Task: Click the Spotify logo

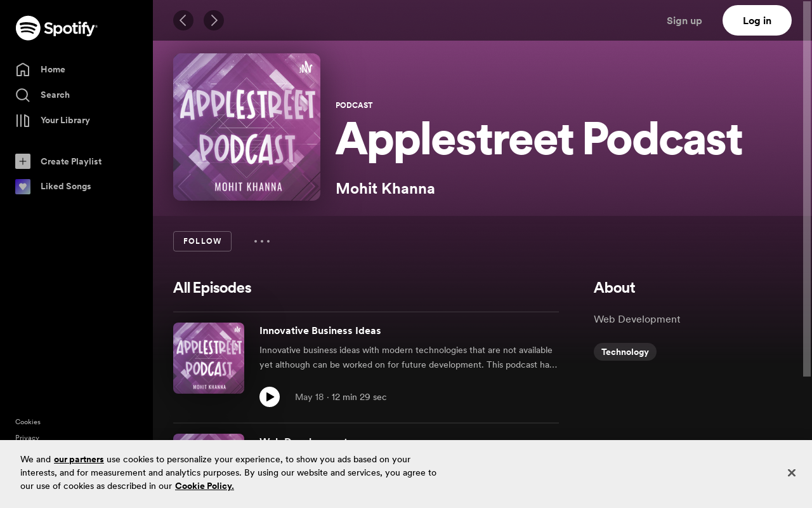Action: (56, 28)
